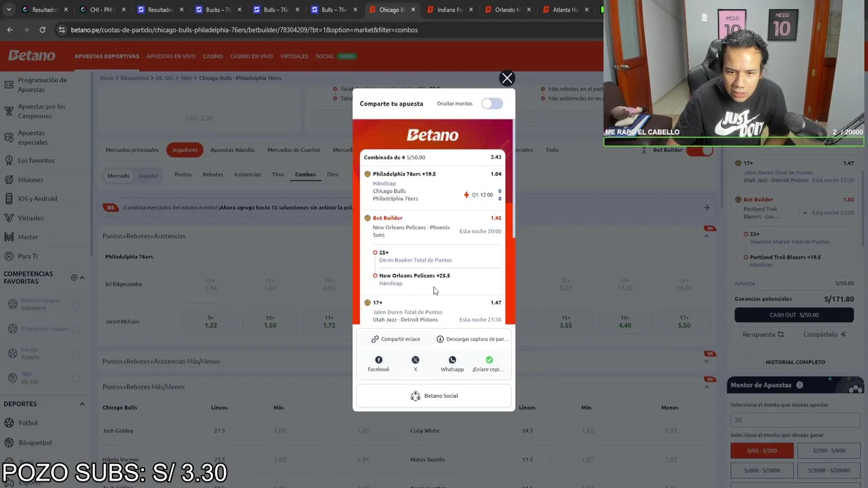The width and height of the screenshot is (868, 488).
Task: Check the LaLiga España checkbox
Action: pos(76,353)
